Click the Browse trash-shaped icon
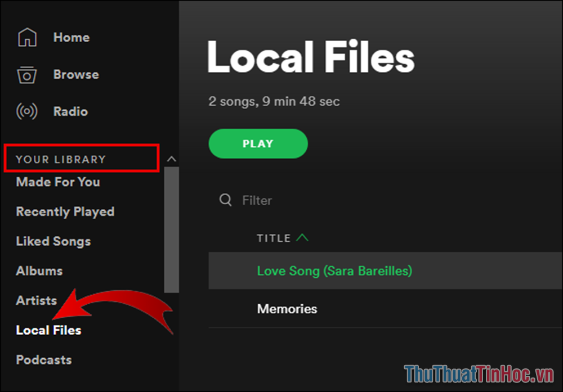Image resolution: width=563 pixels, height=392 pixels. (x=26, y=74)
